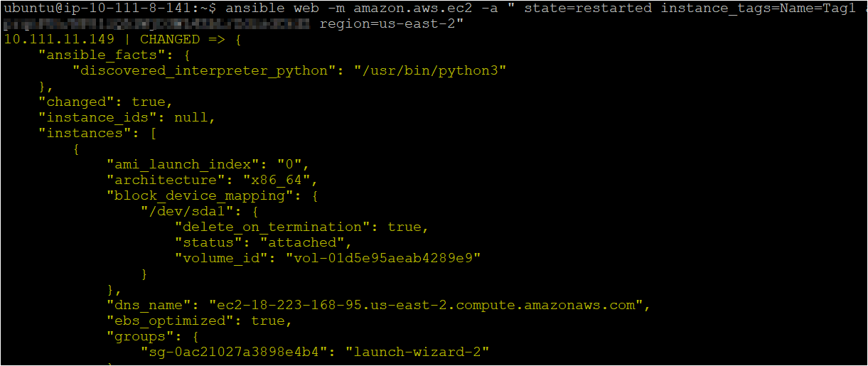Click the security group ID sg-0ac21027a3898e4b4
Viewport: 868px width, 366px height.
(x=238, y=352)
